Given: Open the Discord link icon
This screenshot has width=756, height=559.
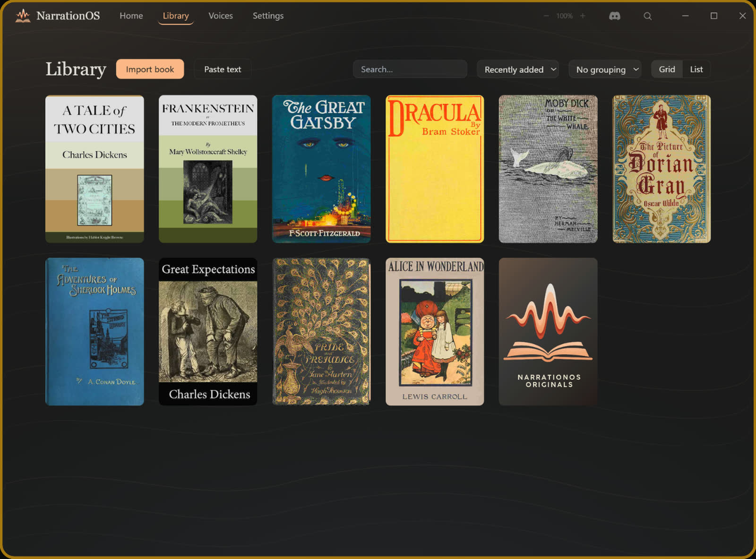Looking at the screenshot, I should tap(615, 16).
